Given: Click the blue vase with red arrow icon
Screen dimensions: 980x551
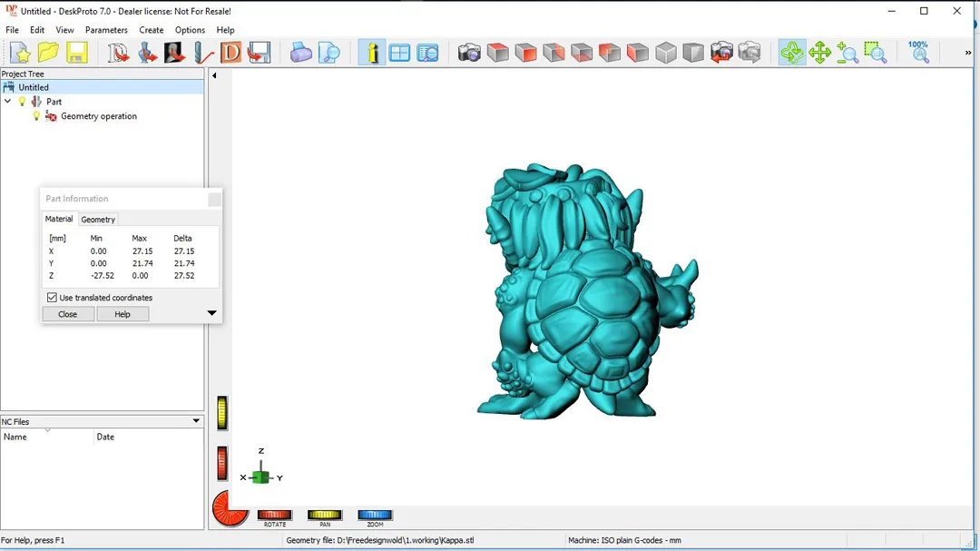Looking at the screenshot, I should pos(147,53).
